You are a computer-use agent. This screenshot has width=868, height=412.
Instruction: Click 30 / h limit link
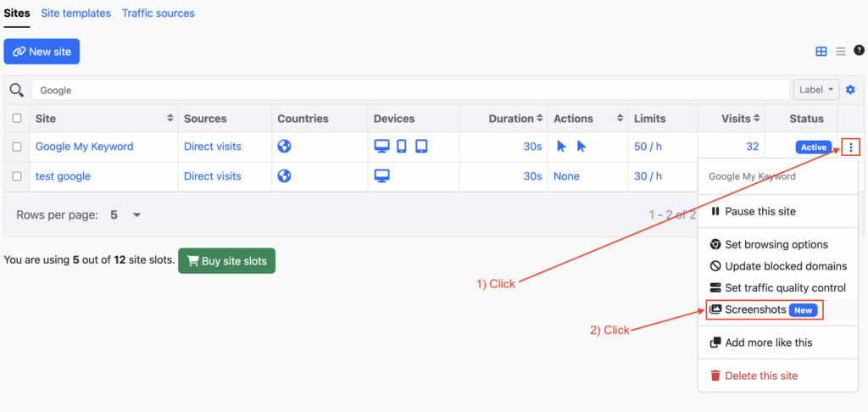click(648, 176)
